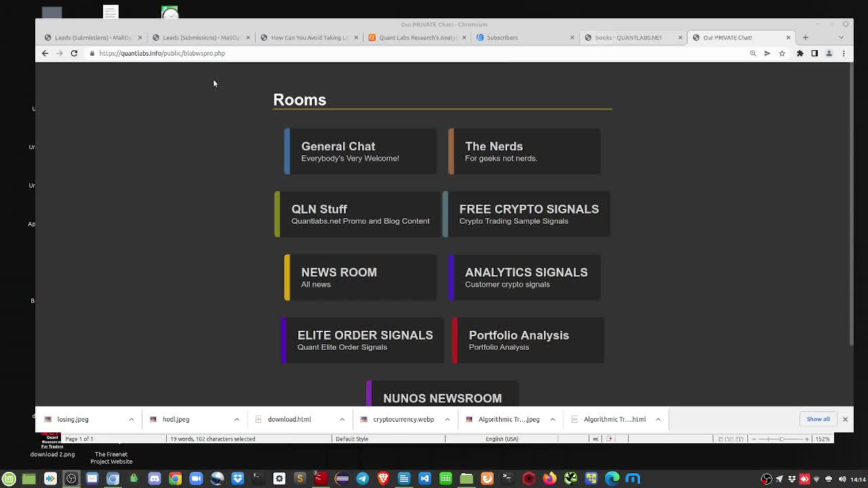Viewport: 868px width, 488px height.
Task: Open the mail client taskbar icon
Action: pos(92,479)
